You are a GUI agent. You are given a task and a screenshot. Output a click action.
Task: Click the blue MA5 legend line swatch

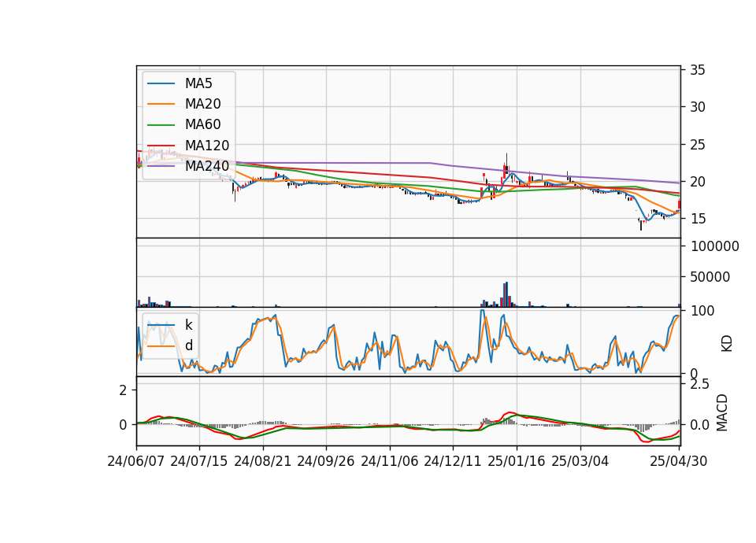(161, 84)
